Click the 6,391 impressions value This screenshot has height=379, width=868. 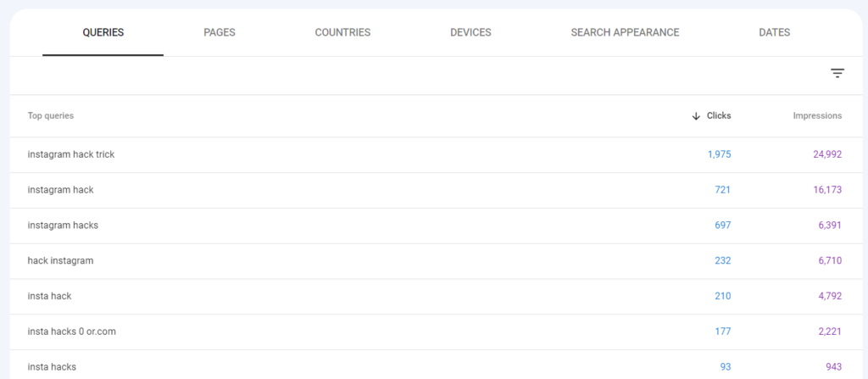click(x=830, y=226)
